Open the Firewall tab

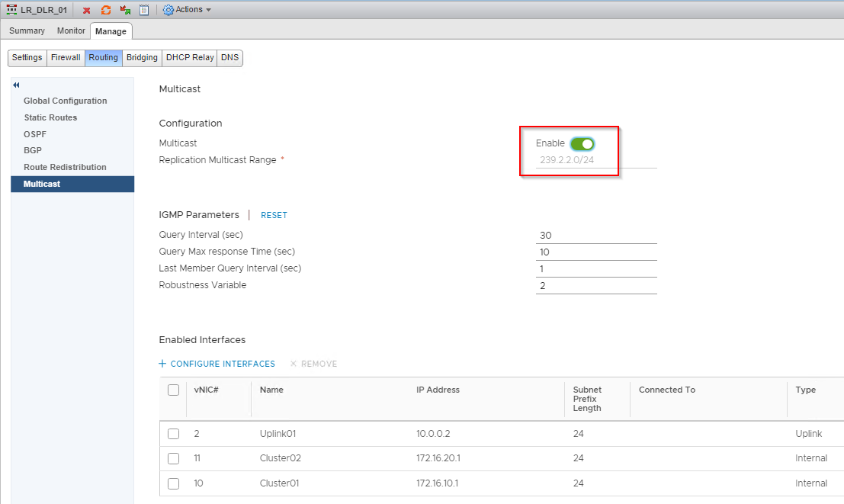pos(66,58)
